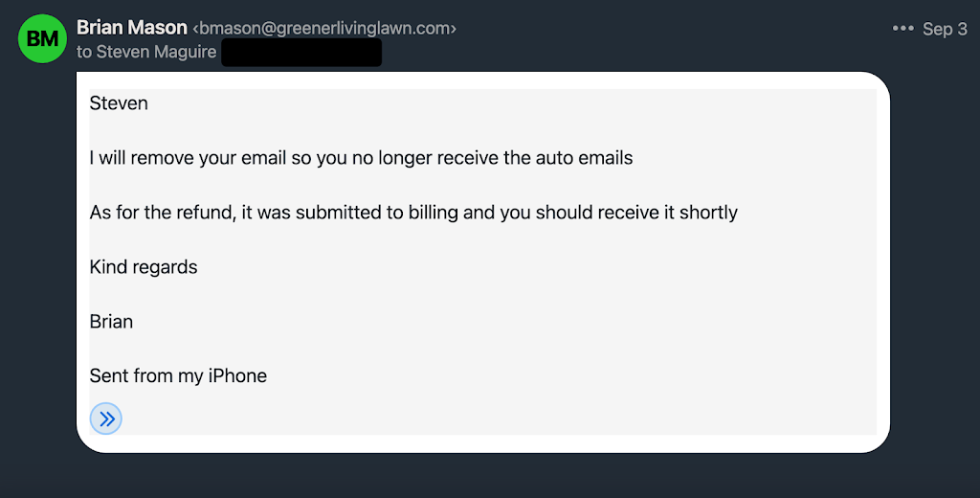Click the green BM sender avatar
The width and height of the screenshot is (980, 498).
point(42,39)
